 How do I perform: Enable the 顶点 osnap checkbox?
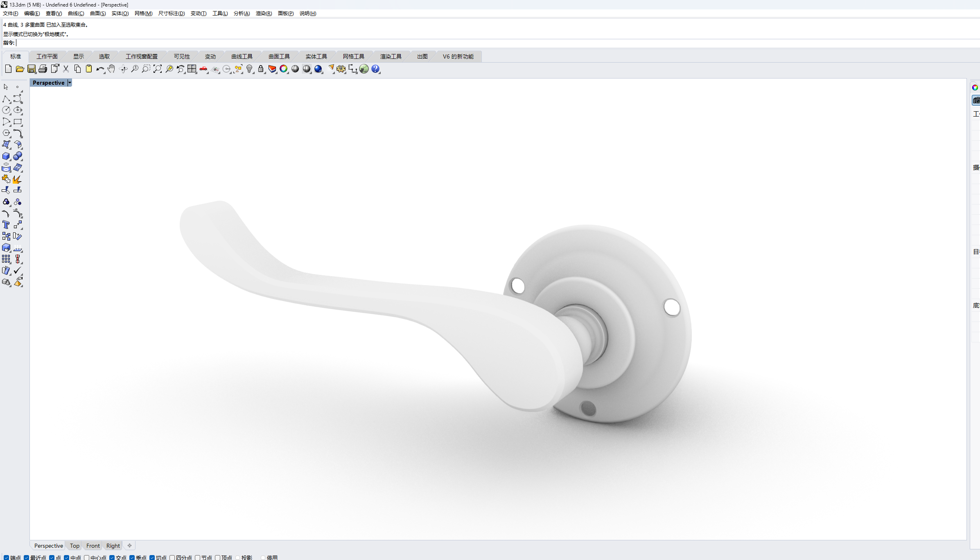coord(217,557)
